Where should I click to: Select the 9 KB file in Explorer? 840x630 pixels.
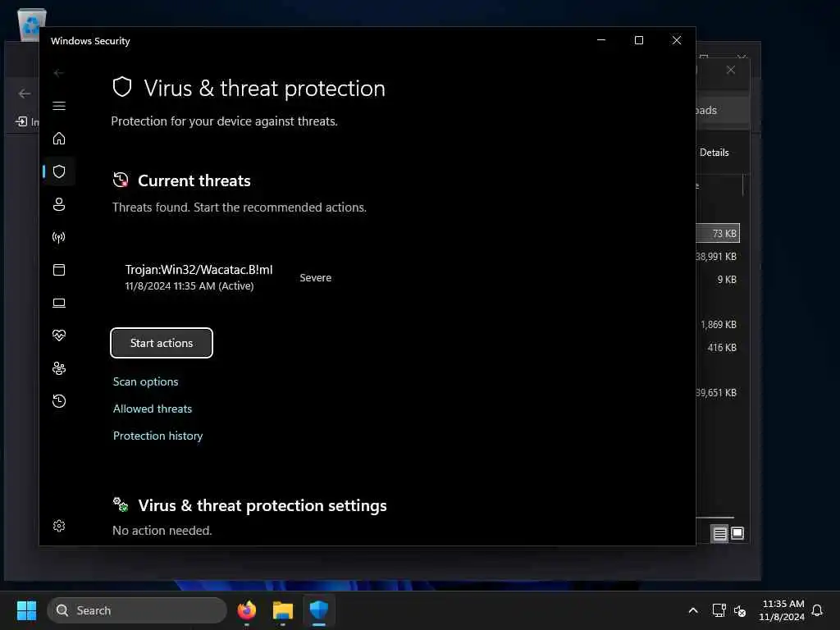tap(727, 279)
